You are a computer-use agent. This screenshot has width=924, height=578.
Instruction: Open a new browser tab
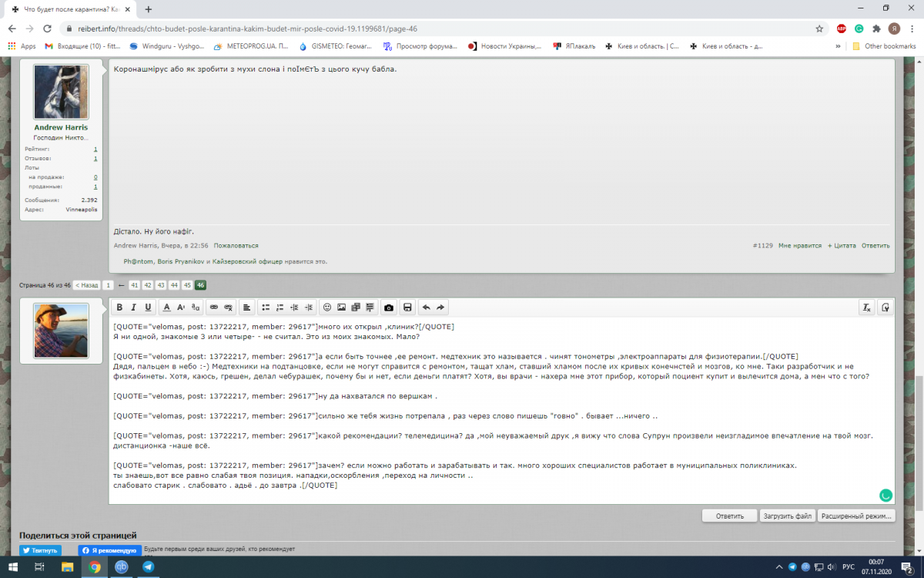click(148, 9)
